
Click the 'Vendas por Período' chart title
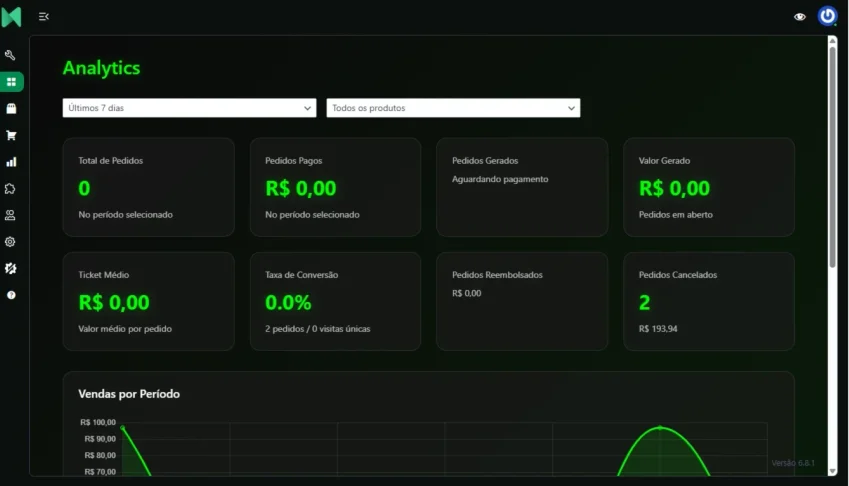click(129, 394)
